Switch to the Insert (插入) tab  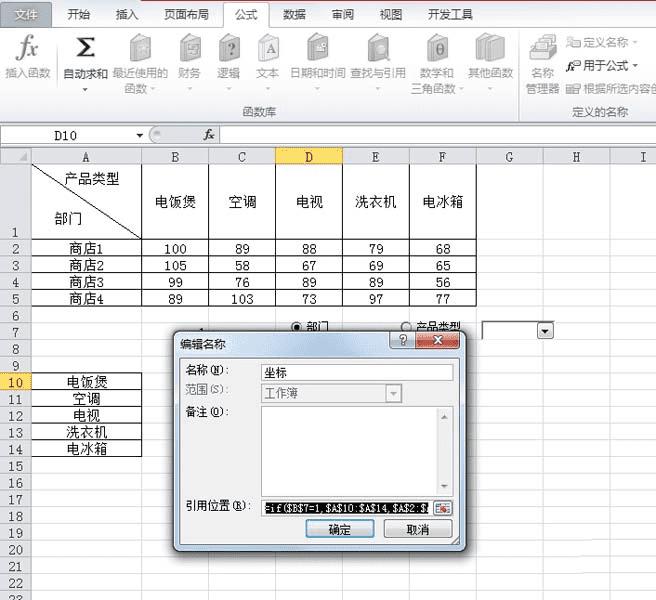click(x=127, y=15)
